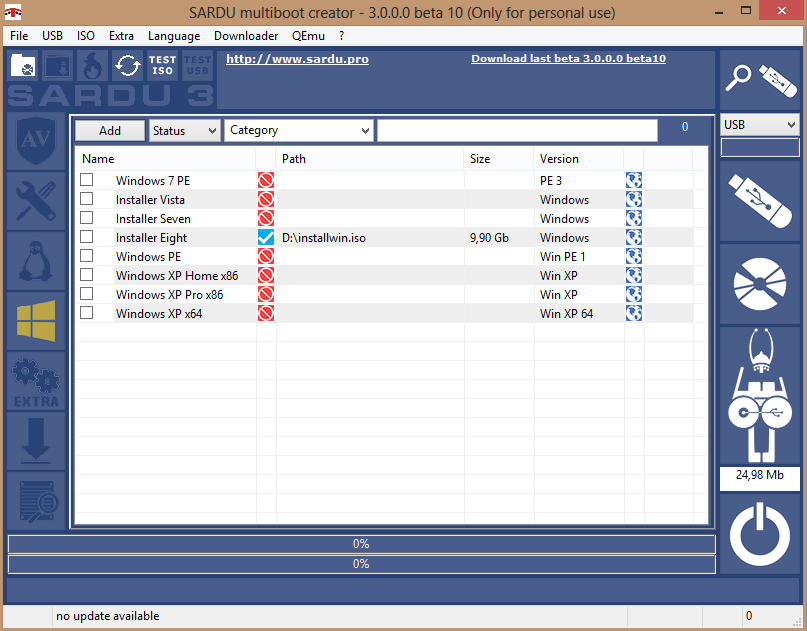
Task: Open the Antivirus AV shield category
Action: pos(36,141)
